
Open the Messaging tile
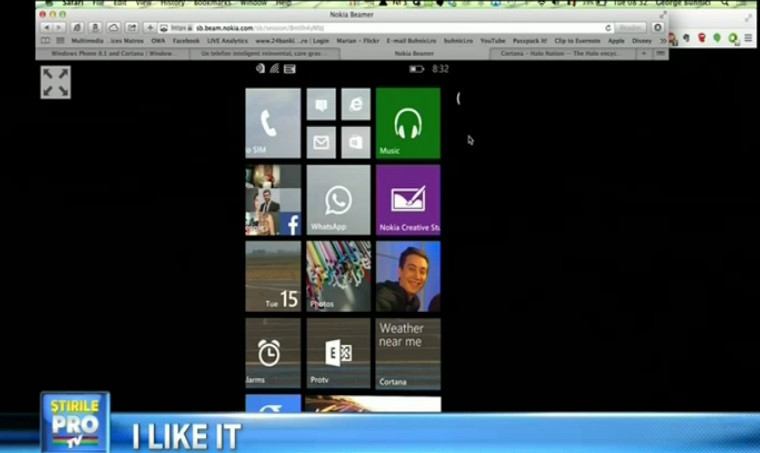[321, 104]
